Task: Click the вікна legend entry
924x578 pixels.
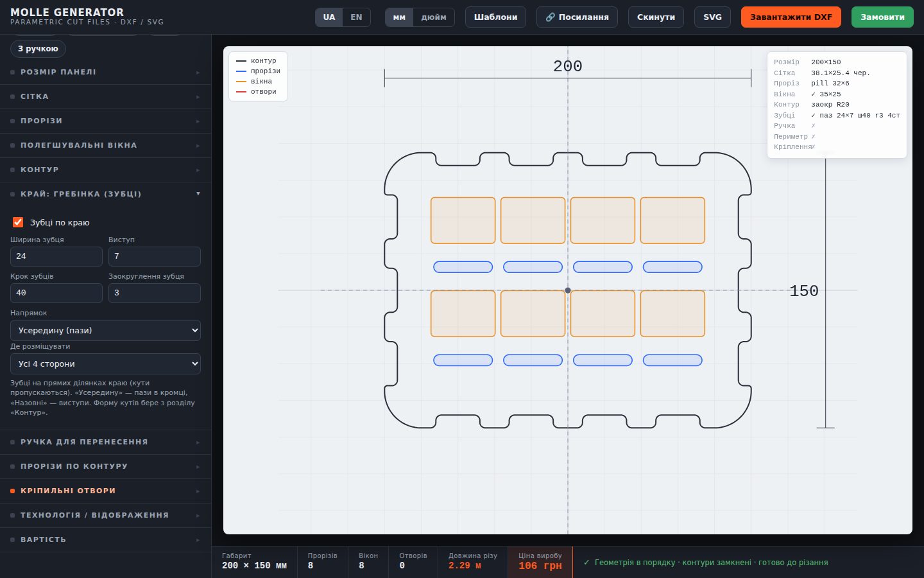Action: tap(255, 82)
